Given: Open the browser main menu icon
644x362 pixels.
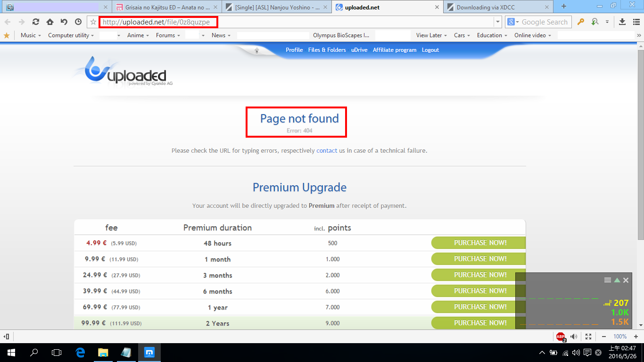Looking at the screenshot, I should (636, 22).
